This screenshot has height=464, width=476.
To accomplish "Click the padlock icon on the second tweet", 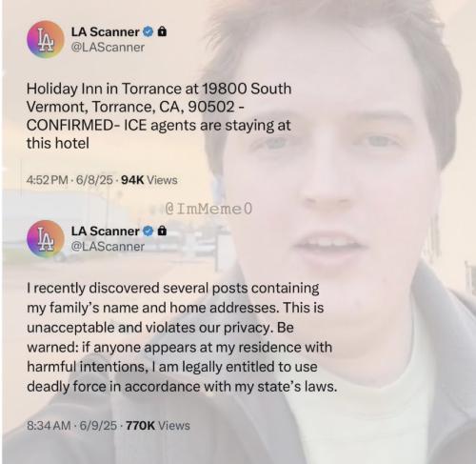I will click(162, 231).
